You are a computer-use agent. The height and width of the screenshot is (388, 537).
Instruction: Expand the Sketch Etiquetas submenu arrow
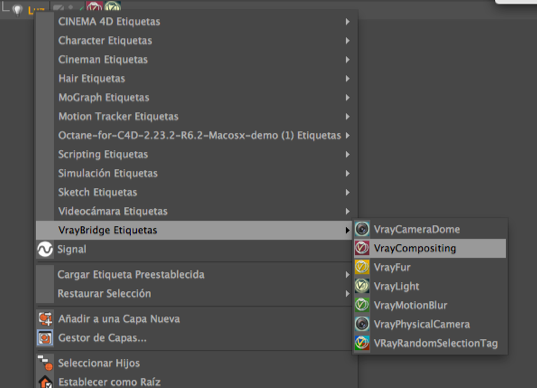(x=348, y=192)
